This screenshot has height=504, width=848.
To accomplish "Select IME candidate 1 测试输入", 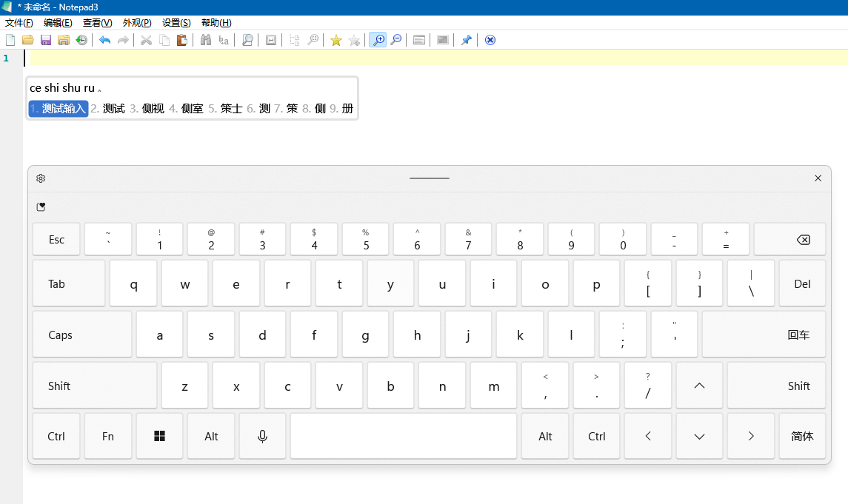I will (x=59, y=109).
